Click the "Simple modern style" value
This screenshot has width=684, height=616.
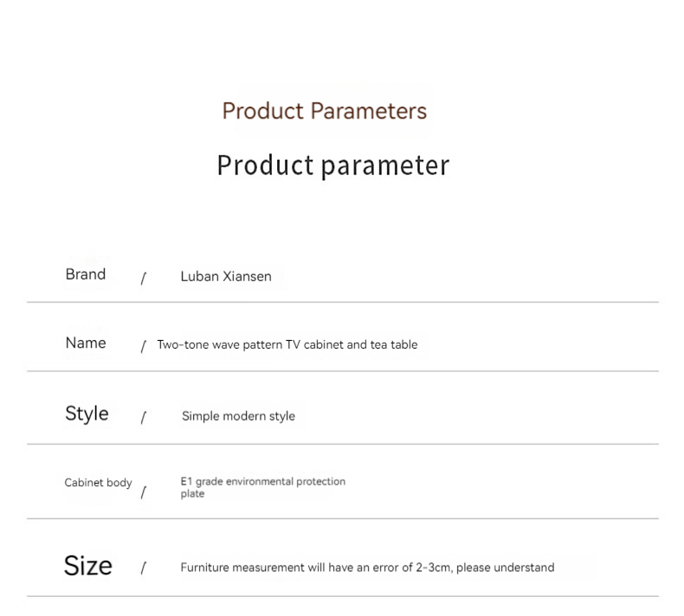point(238,416)
